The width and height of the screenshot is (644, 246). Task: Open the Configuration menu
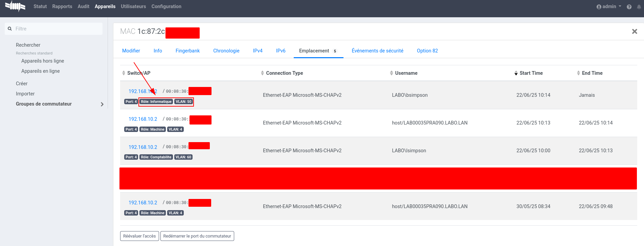[x=166, y=6]
